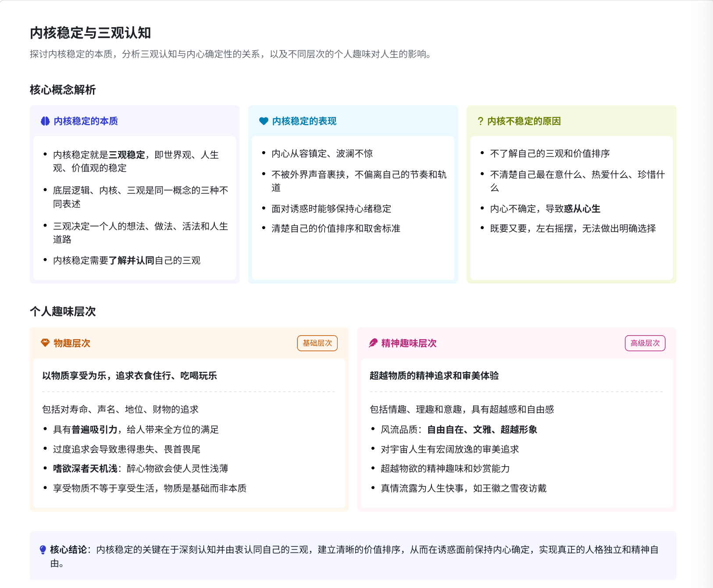This screenshot has height=588, width=713.
Task: Click the brain icon beside 内核稳定的本质
Action: pyautogui.click(x=45, y=121)
